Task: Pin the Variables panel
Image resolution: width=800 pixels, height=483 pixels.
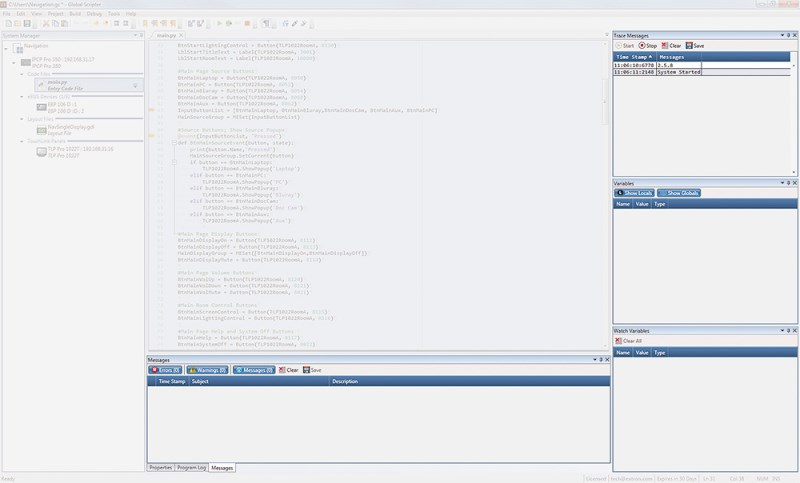Action: click(788, 183)
